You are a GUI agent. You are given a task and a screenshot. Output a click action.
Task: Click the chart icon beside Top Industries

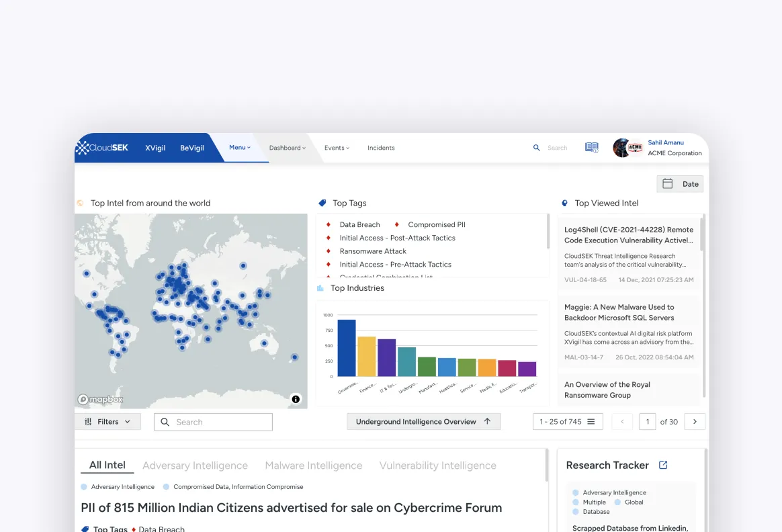(x=320, y=288)
